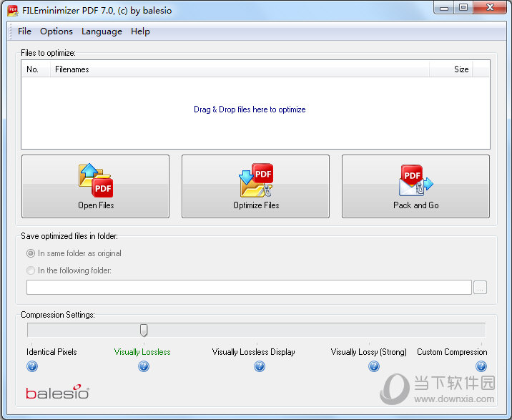Open the File menu

[x=24, y=31]
